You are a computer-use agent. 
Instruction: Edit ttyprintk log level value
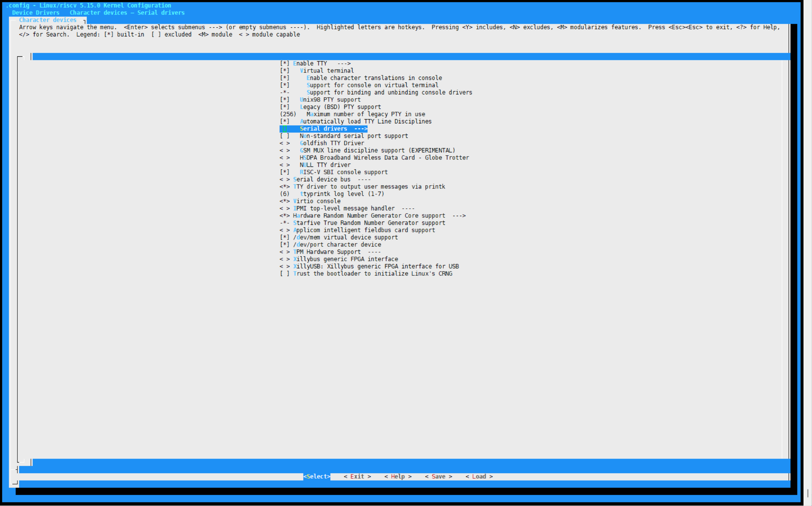click(285, 194)
